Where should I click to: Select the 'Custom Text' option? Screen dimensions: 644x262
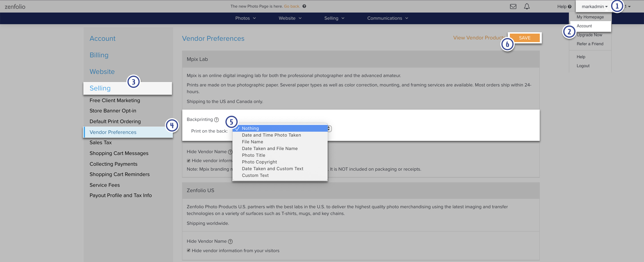pyautogui.click(x=280, y=176)
